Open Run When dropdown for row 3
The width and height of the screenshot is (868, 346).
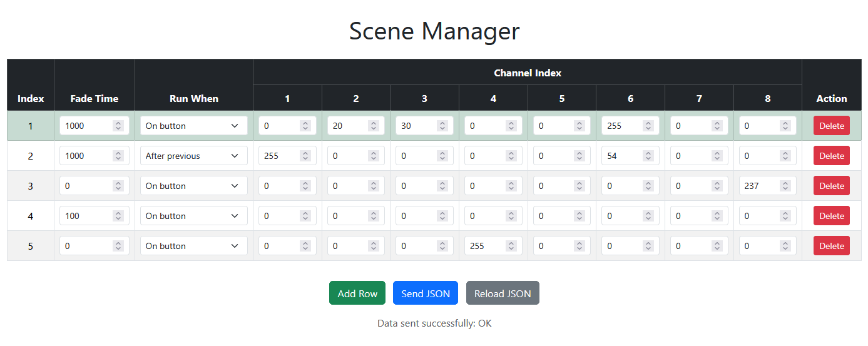click(x=193, y=186)
